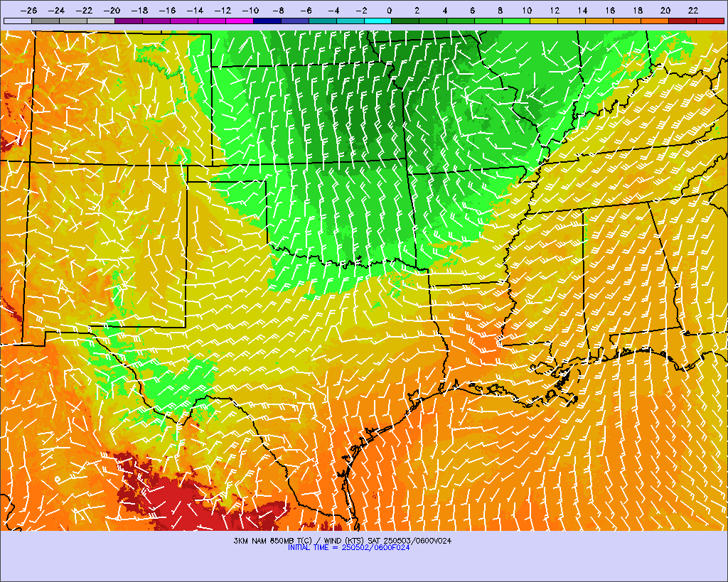728x582 pixels.
Task: Click the bright green legend swatch between 8 and 10
Action: click(516, 21)
